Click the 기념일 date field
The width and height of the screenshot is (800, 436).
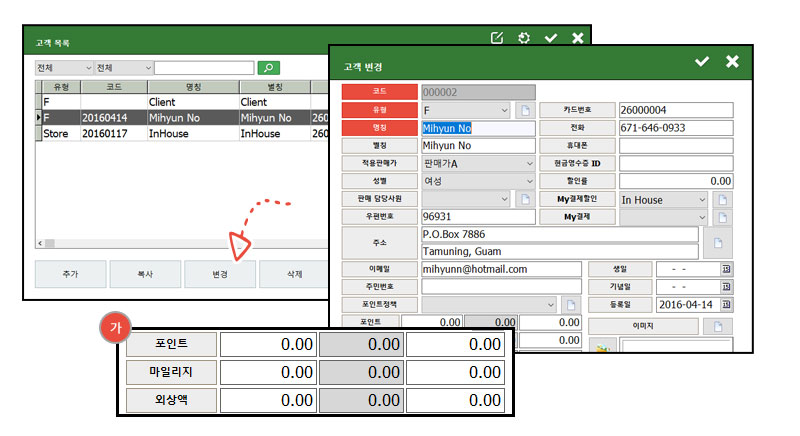click(x=688, y=287)
